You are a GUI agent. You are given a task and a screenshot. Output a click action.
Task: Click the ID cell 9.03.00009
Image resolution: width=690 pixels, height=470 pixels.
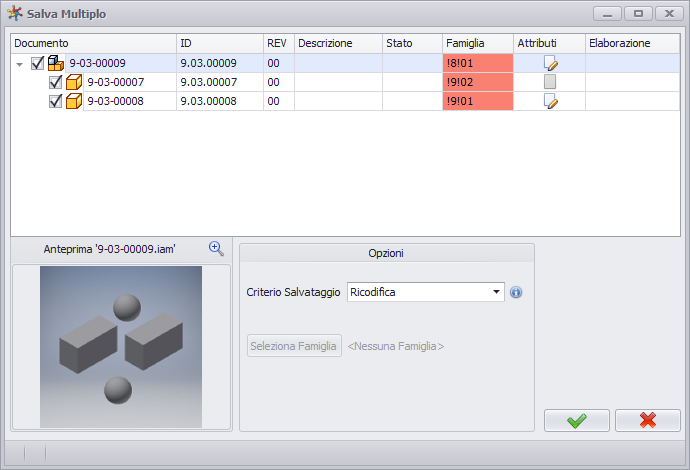[x=220, y=63]
